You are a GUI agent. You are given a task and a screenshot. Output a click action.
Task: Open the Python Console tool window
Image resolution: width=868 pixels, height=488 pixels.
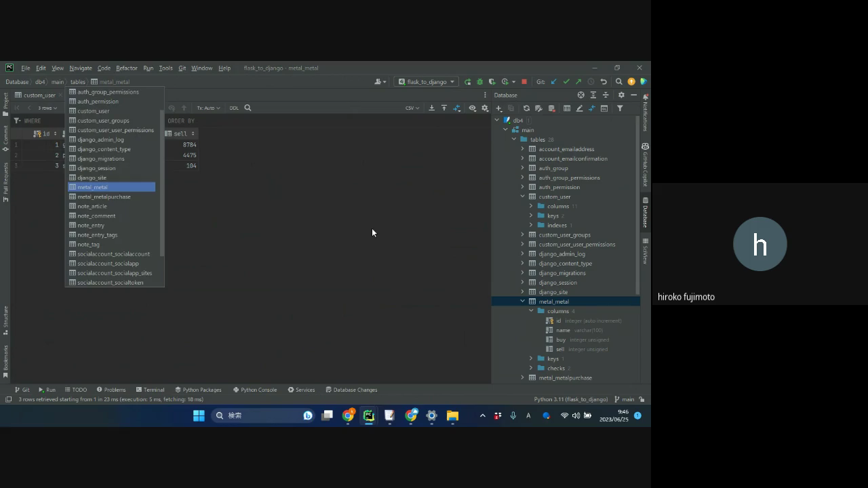click(255, 390)
